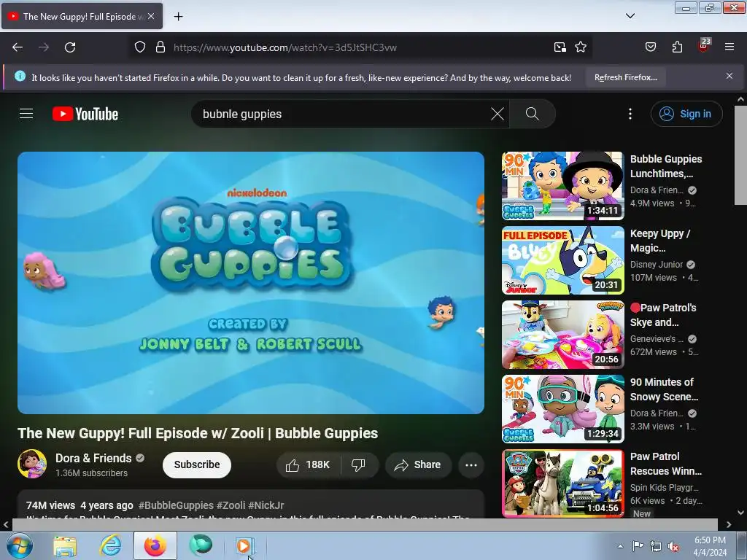Switch to Firefox on the taskbar

tap(155, 545)
